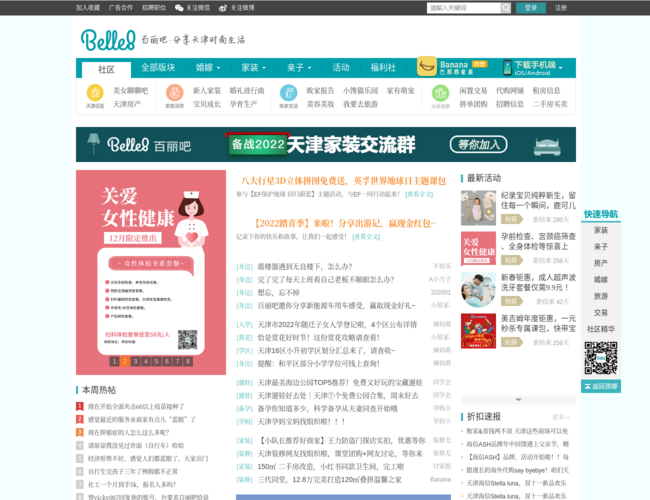Open post 三代同堂,12.8万完美打造

329,480
